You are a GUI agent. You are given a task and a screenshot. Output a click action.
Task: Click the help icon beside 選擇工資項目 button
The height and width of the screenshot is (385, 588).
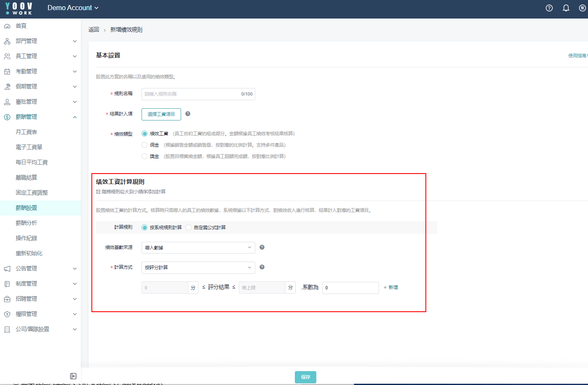point(188,114)
